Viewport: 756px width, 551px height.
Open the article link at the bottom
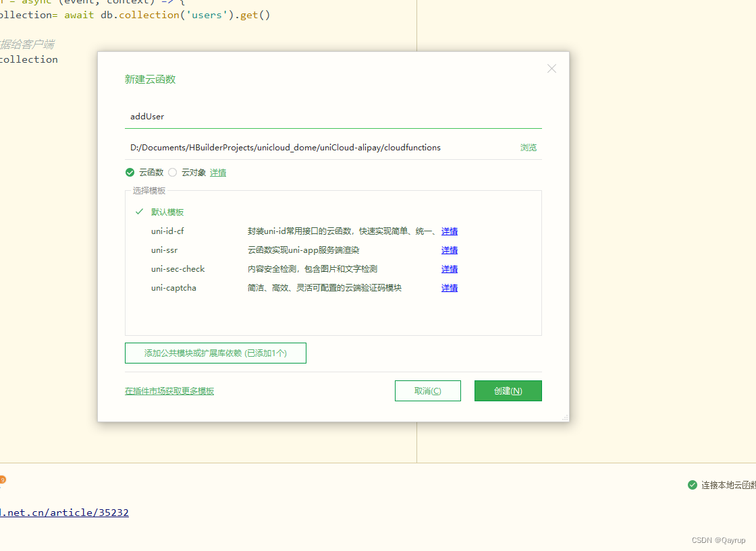(64, 512)
